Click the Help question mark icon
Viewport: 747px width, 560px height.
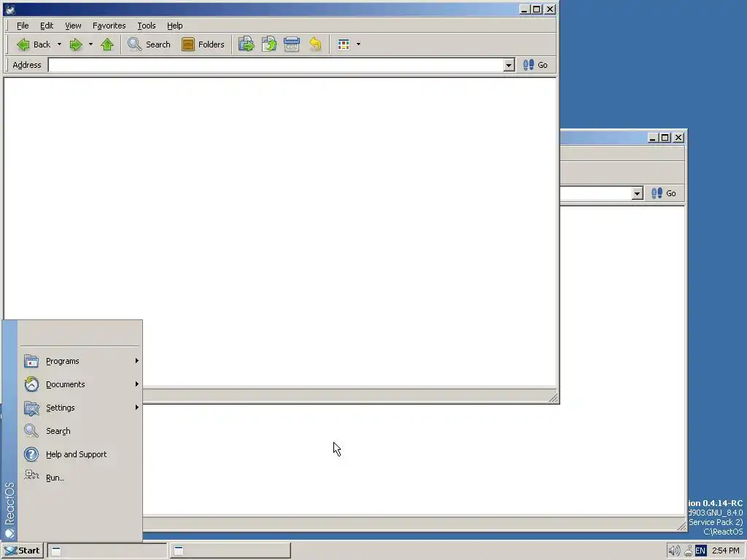(31, 454)
